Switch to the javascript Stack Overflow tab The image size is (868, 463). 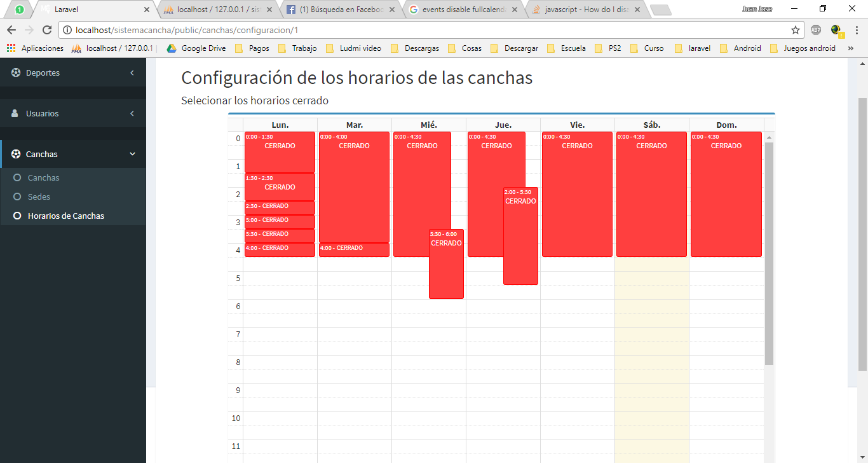click(x=587, y=10)
